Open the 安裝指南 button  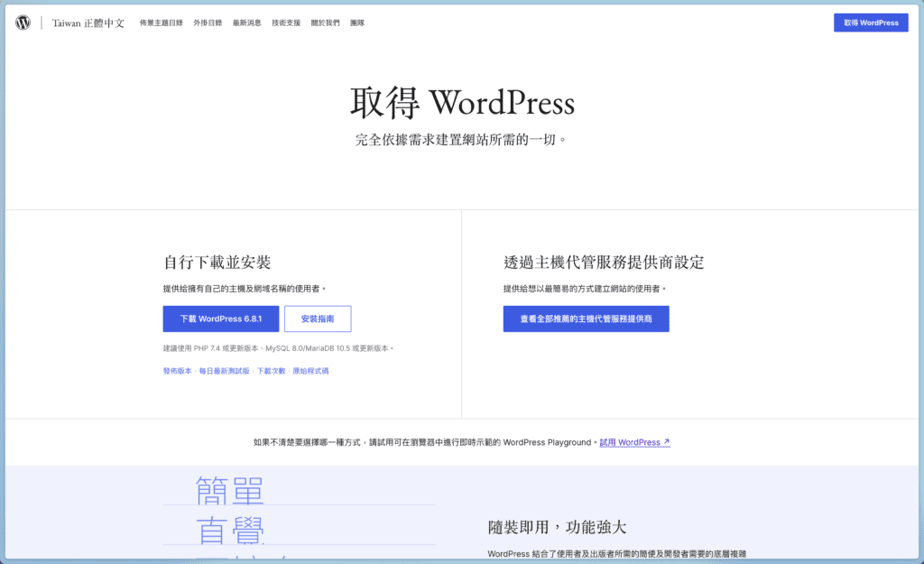coord(318,319)
